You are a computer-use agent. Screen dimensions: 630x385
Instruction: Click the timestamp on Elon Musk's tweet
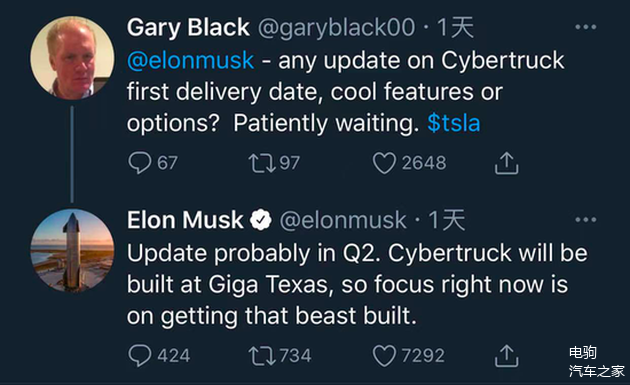[446, 220]
